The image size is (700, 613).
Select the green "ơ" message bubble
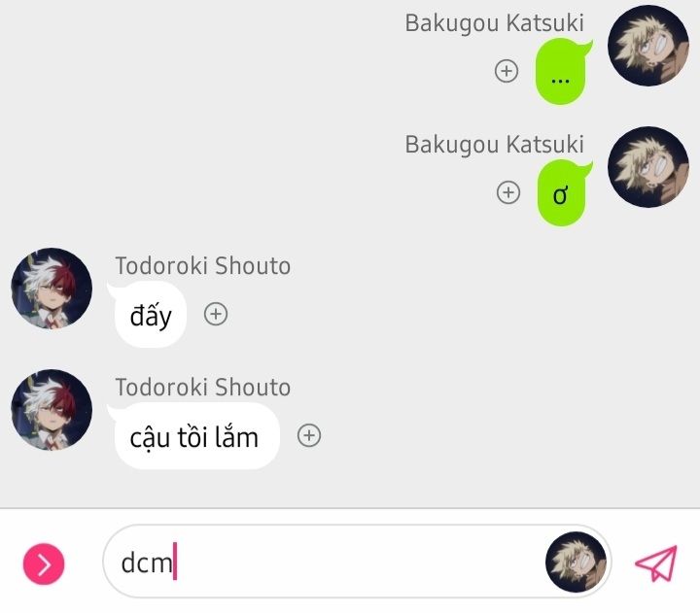click(562, 192)
